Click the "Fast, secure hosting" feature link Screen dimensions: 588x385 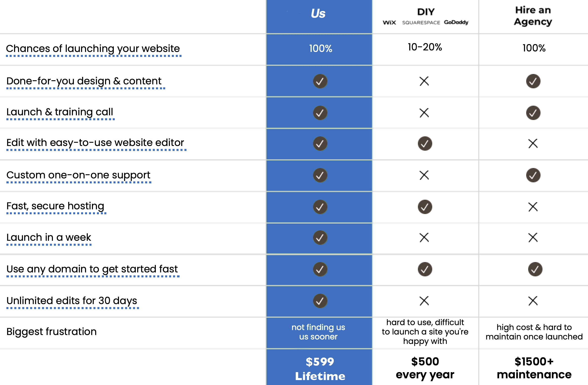tap(55, 206)
